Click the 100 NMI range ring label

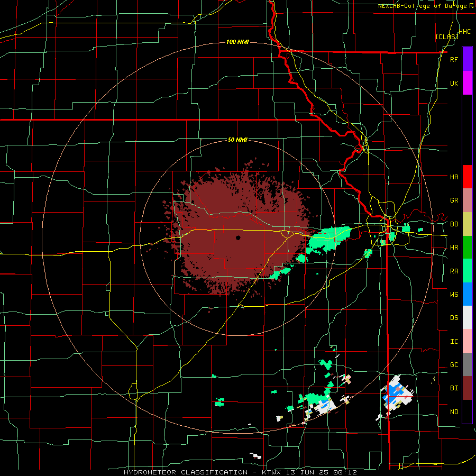[x=237, y=42]
